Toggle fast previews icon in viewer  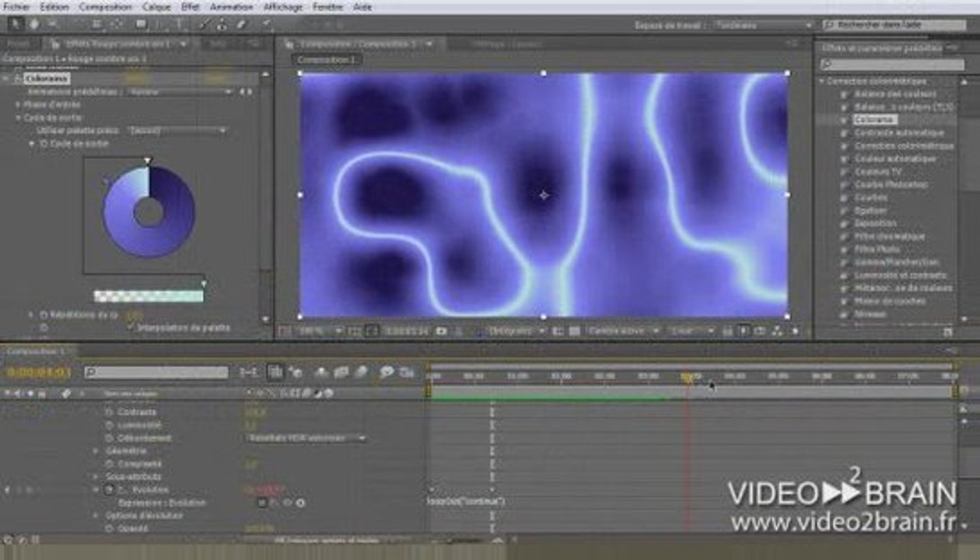[744, 331]
